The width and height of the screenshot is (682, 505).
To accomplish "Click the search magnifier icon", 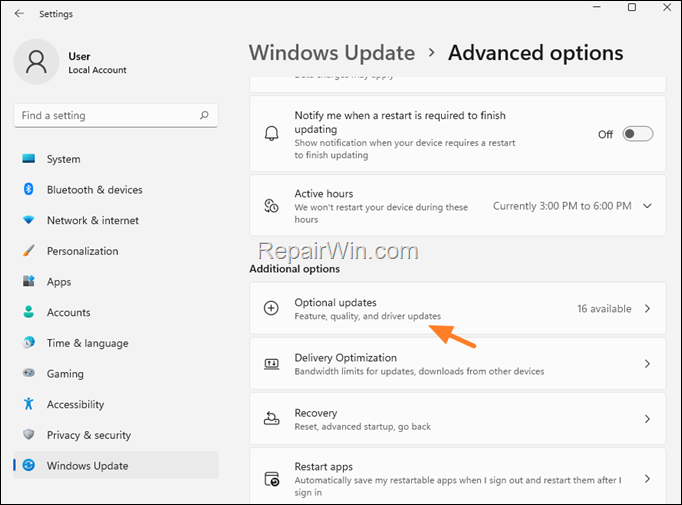I will 204,115.
